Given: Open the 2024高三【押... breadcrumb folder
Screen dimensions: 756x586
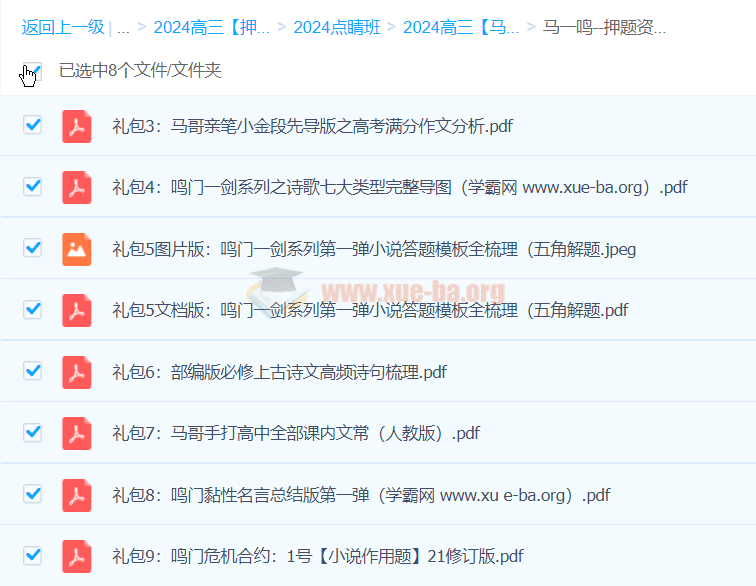Looking at the screenshot, I should 211,27.
